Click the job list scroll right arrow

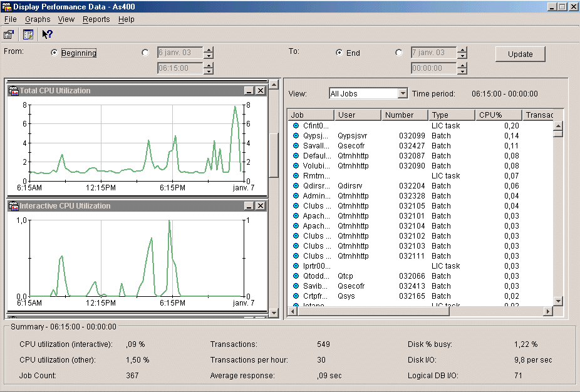(x=548, y=311)
